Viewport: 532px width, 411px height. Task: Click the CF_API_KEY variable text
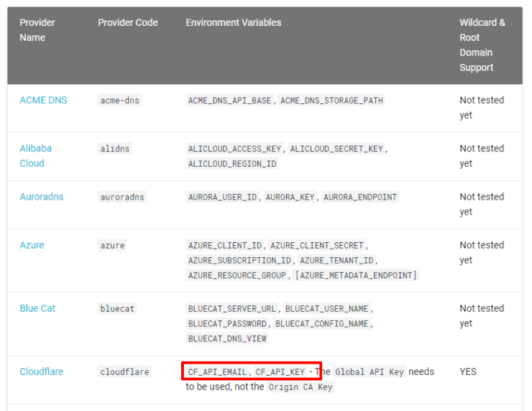click(x=280, y=372)
